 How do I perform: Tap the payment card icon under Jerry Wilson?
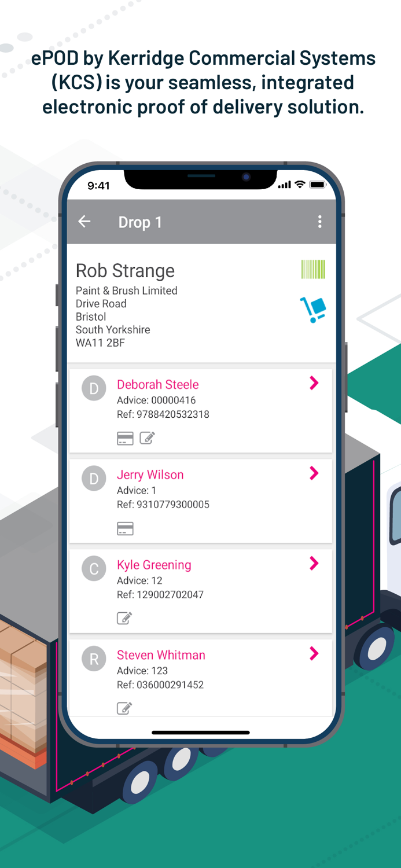pos(125,528)
